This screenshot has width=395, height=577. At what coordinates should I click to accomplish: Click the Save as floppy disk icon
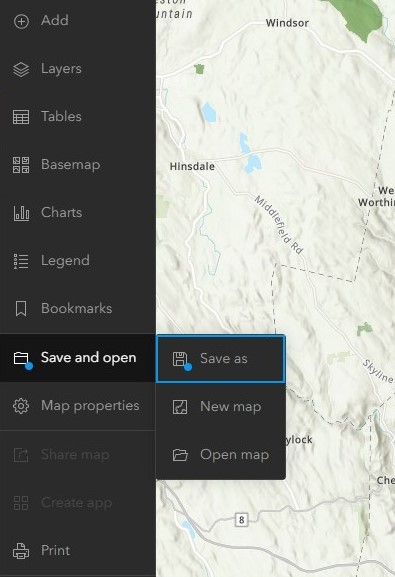click(180, 359)
